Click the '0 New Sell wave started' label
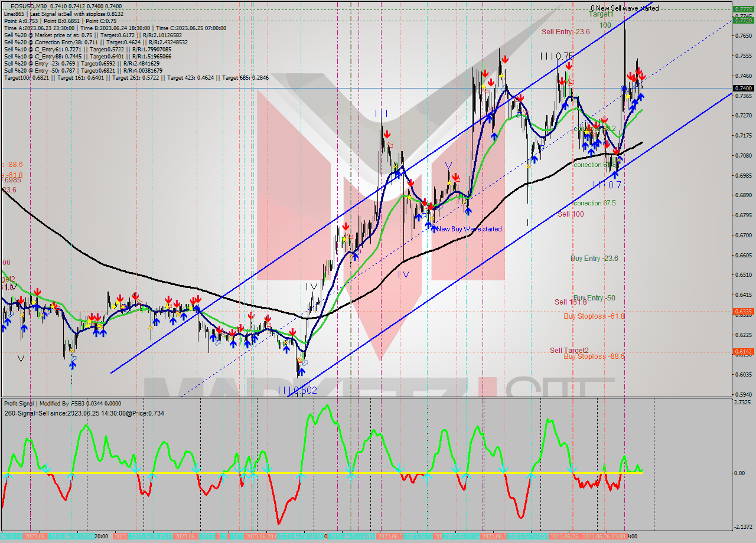 tap(624, 8)
